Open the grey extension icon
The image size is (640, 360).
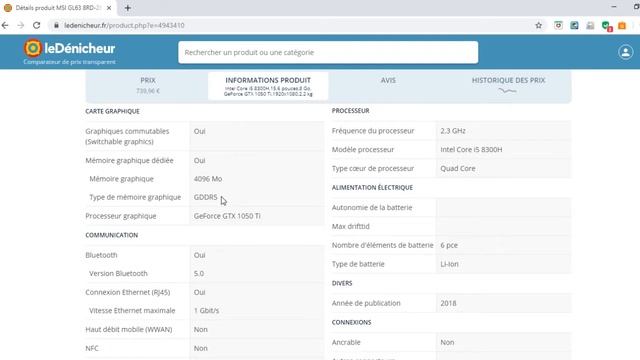point(590,26)
